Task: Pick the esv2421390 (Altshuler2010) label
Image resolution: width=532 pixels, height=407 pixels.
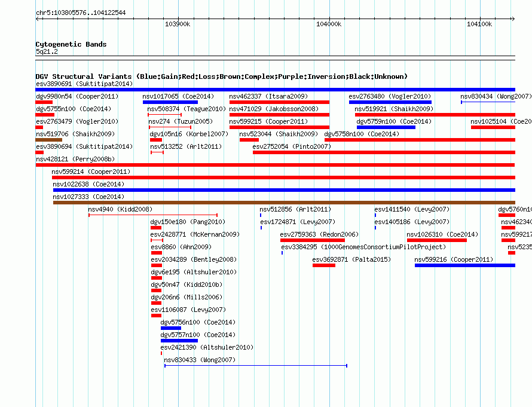Action: coord(207,347)
